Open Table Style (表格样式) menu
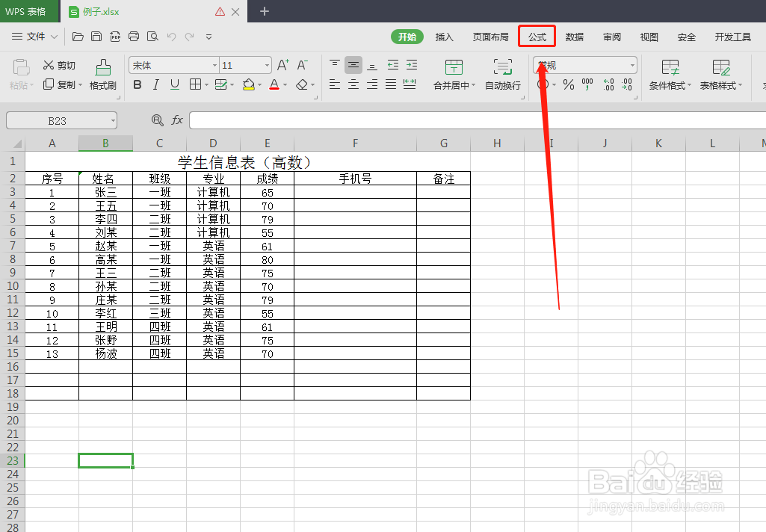This screenshot has width=766, height=532. click(x=721, y=74)
